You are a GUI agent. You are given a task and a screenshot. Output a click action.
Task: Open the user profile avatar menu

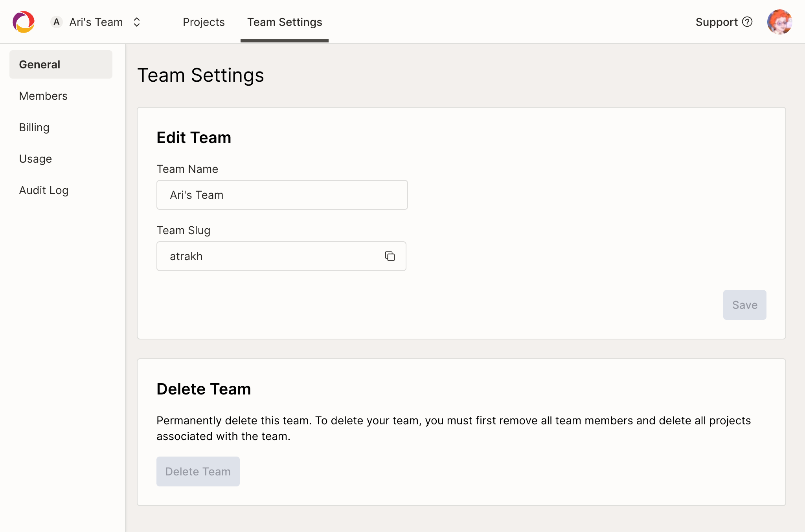(x=779, y=22)
